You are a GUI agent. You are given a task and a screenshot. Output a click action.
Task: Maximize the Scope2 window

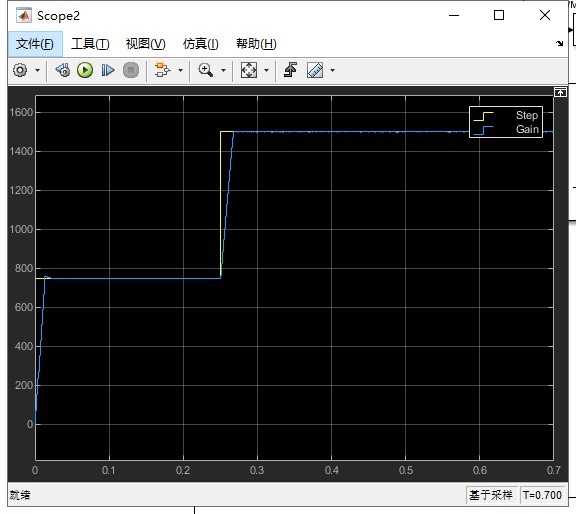[499, 15]
